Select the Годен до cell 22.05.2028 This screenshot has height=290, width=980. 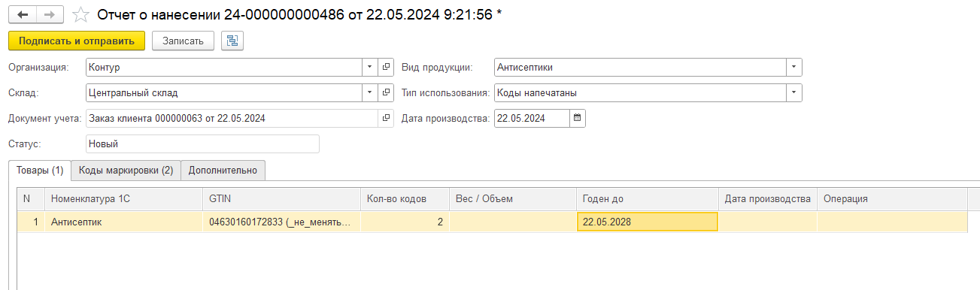click(x=647, y=222)
